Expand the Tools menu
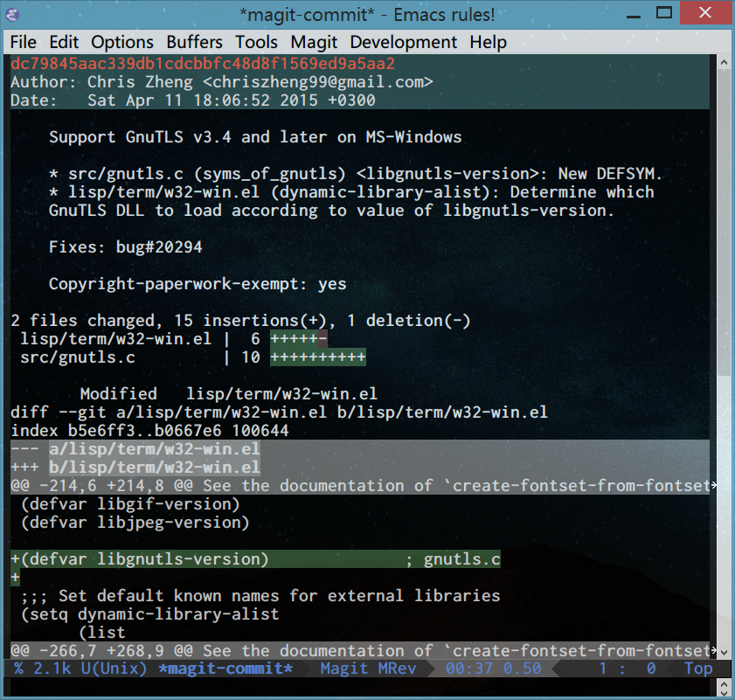This screenshot has height=700, width=735. (256, 42)
